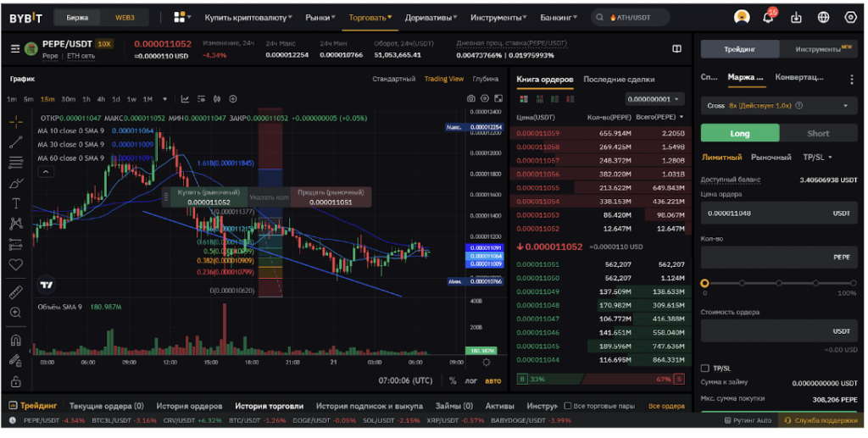The width and height of the screenshot is (868, 438).
Task: Open the notifications bell
Action: 768,17
